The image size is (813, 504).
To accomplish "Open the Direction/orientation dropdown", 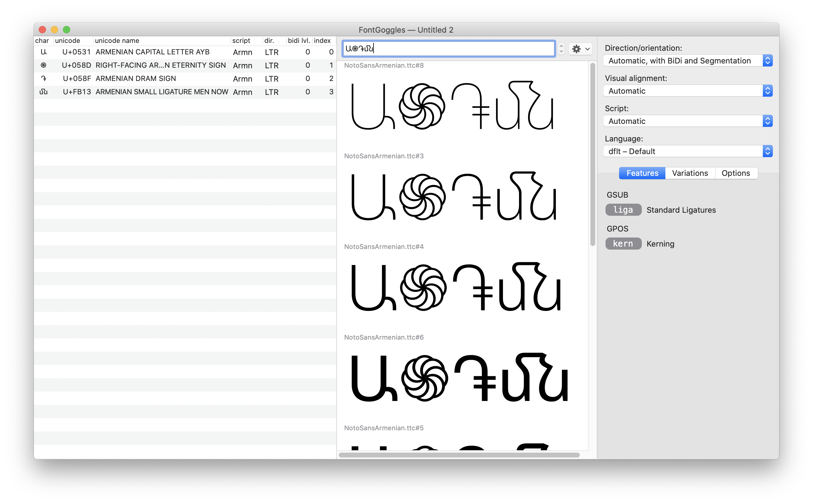I will pos(687,61).
